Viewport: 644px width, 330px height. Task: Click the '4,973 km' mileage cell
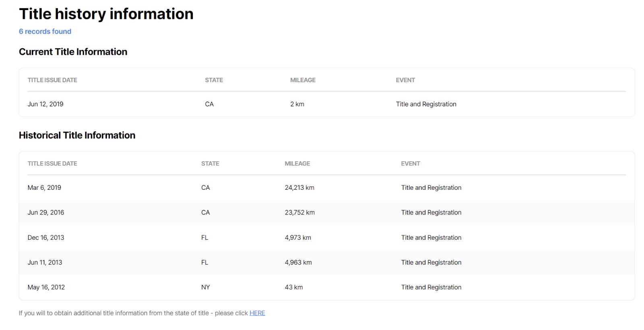(298, 237)
